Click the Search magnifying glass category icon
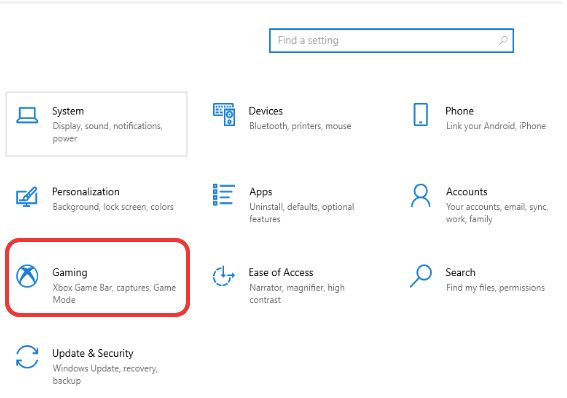This screenshot has height=398, width=567. 421,276
